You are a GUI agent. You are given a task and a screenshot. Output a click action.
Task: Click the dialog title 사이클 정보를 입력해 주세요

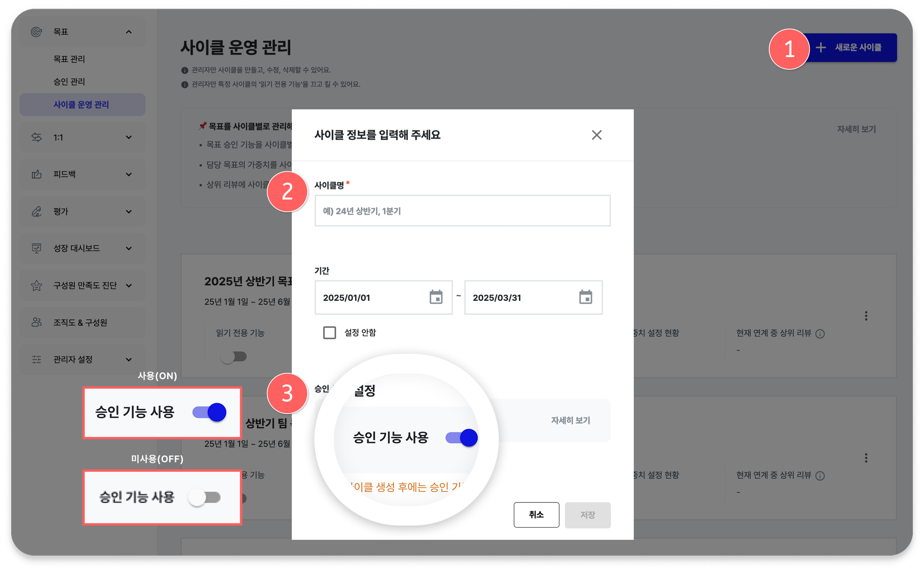[x=377, y=135]
